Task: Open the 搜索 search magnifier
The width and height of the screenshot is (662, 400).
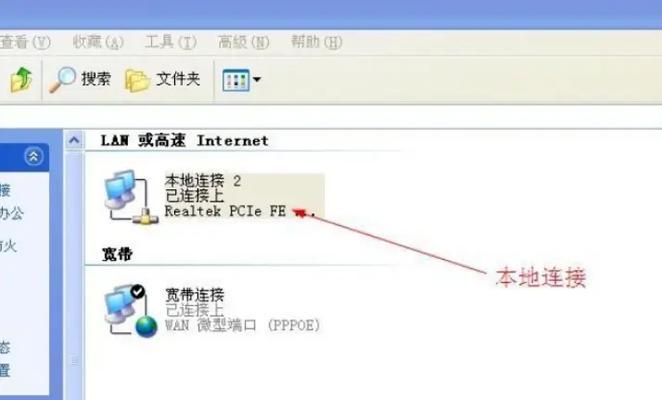Action: pyautogui.click(x=62, y=79)
